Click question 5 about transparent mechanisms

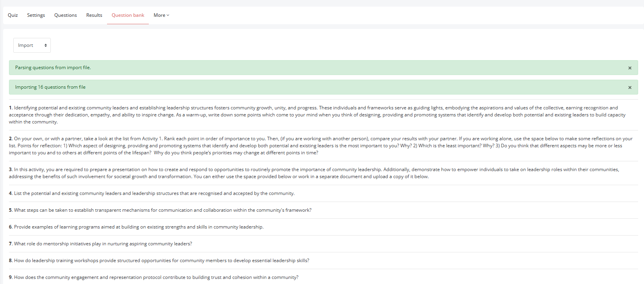point(160,210)
